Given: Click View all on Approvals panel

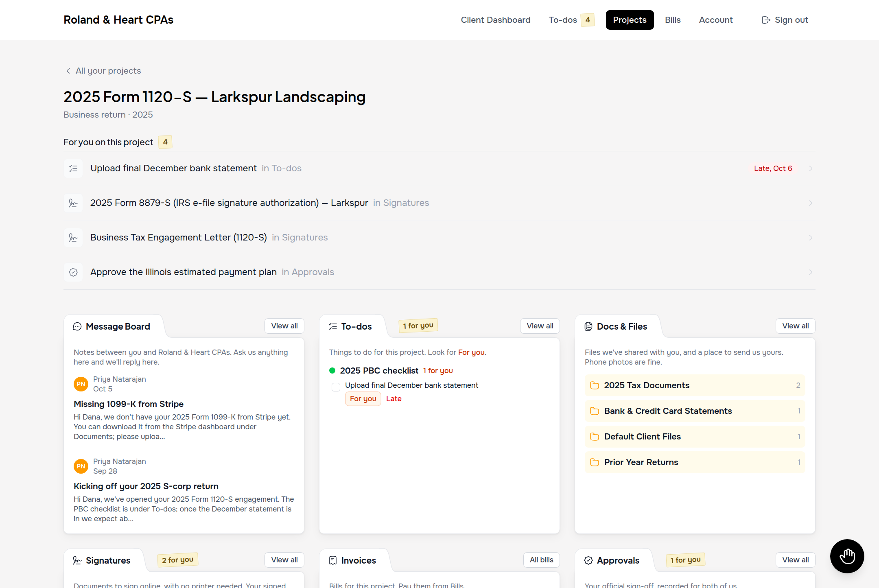Looking at the screenshot, I should (796, 560).
